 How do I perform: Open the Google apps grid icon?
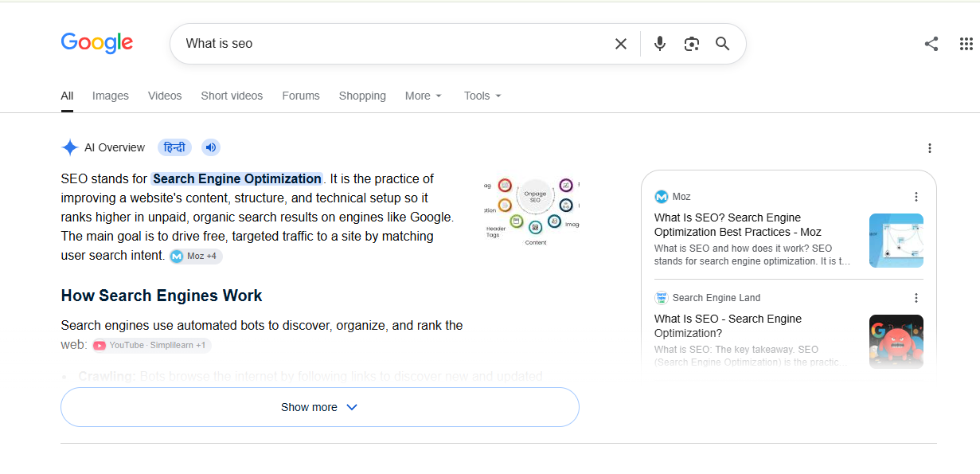966,44
